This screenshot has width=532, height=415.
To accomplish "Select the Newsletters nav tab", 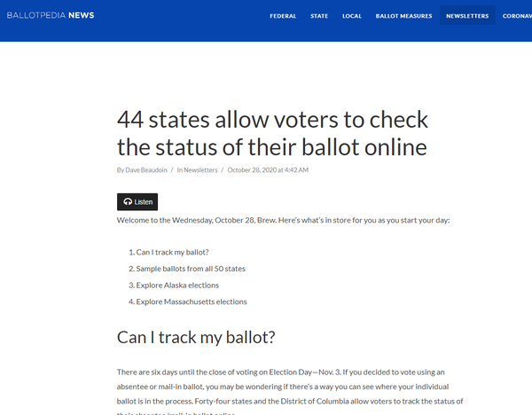I will click(x=467, y=16).
